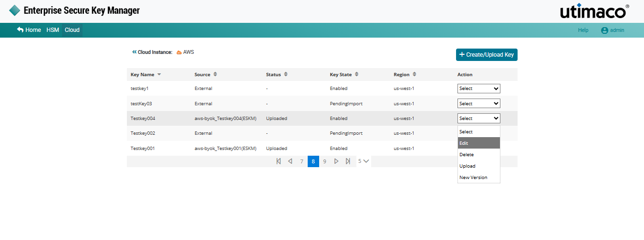Sort the Source column

tap(215, 74)
